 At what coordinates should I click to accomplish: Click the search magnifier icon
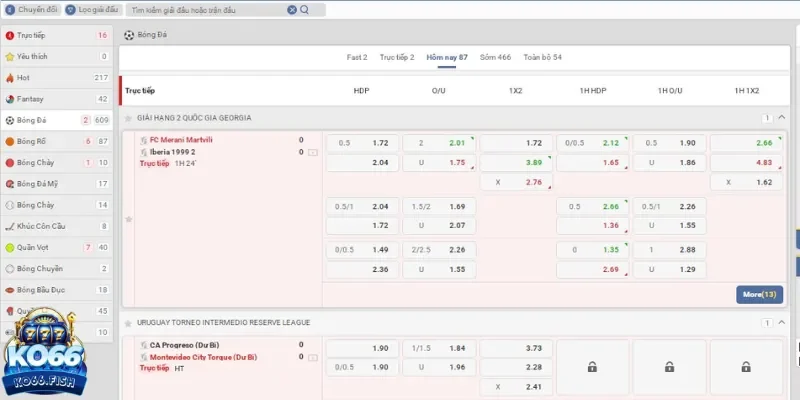point(304,10)
